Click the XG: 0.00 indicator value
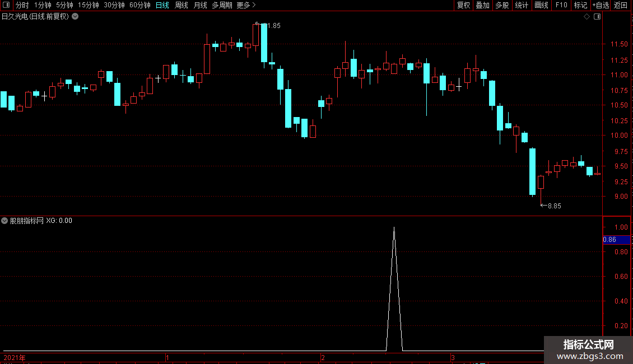Screen dimensions: 633x364 tap(59, 221)
